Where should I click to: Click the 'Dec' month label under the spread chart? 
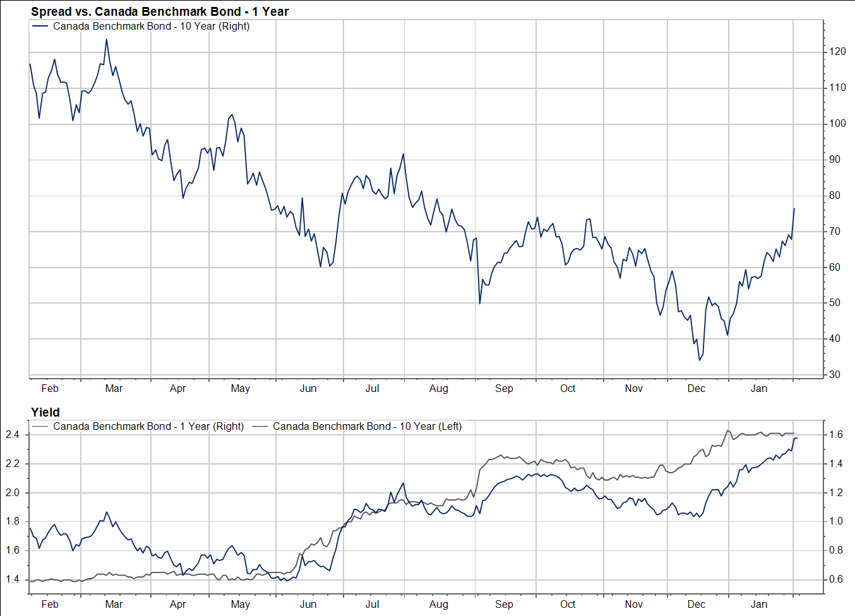(696, 388)
